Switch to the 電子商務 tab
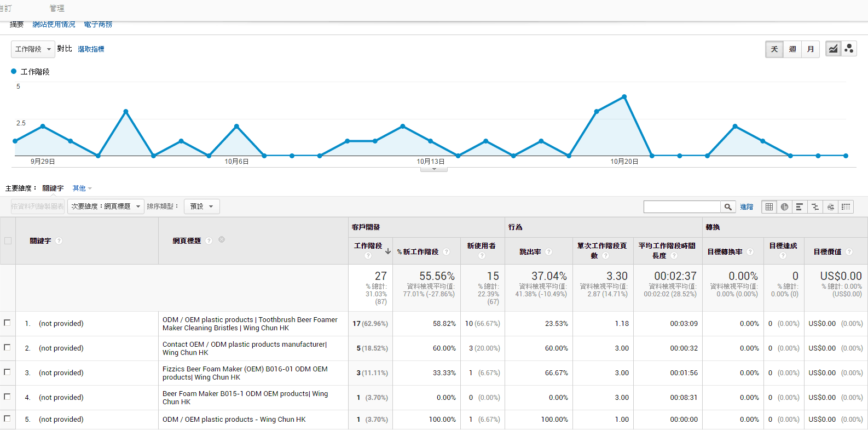The height and width of the screenshot is (430, 868). point(98,25)
